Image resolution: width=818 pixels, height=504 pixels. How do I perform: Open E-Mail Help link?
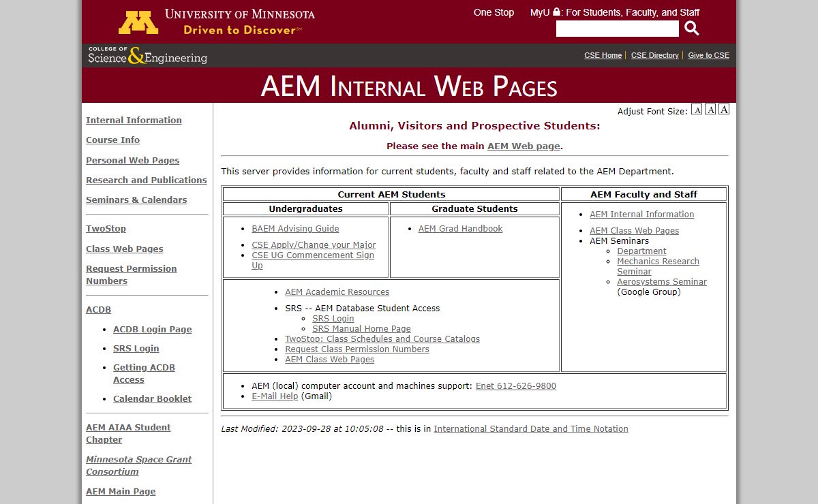click(275, 396)
